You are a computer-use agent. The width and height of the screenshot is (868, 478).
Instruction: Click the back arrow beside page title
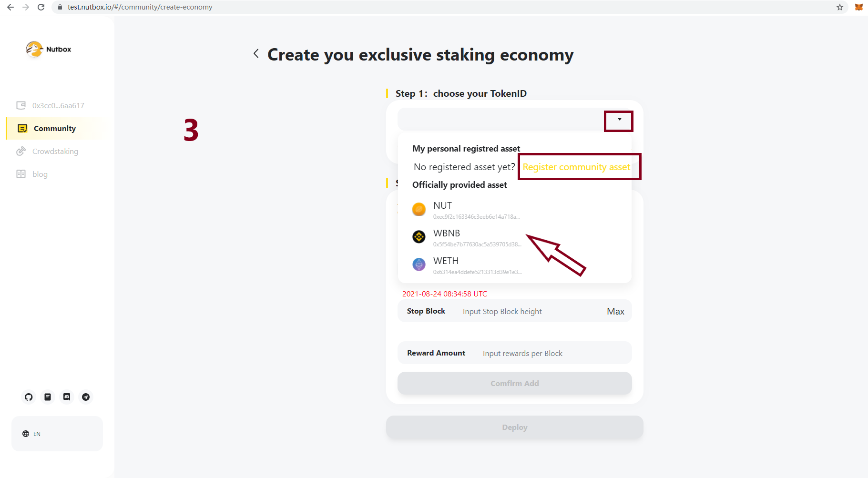coord(256,54)
